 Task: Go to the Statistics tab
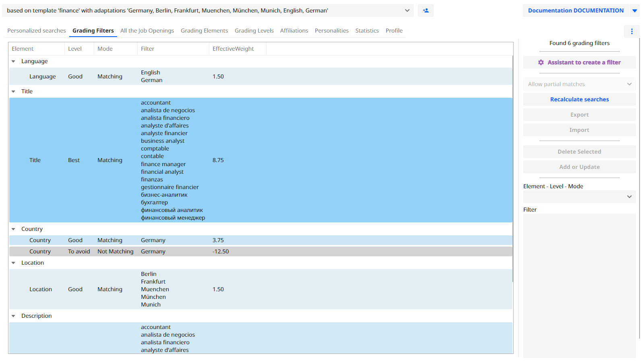pos(367,31)
